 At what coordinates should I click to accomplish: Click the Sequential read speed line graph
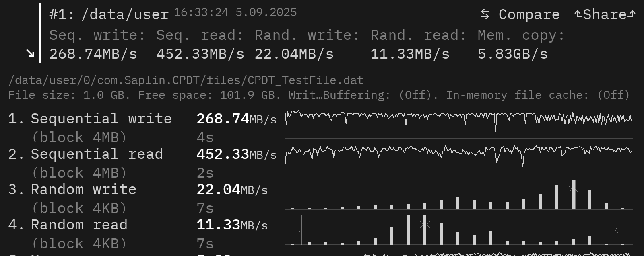(458, 154)
